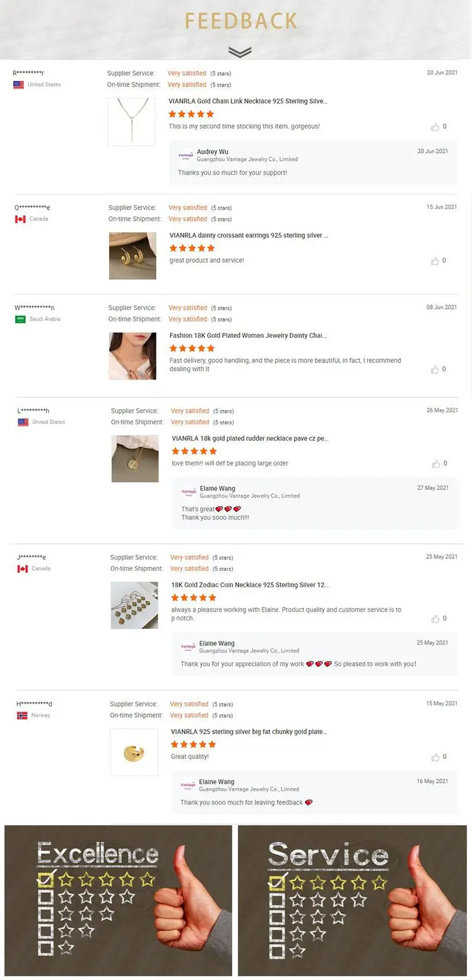Open the VIANRLA dainty croissant earrings link

[x=249, y=236]
